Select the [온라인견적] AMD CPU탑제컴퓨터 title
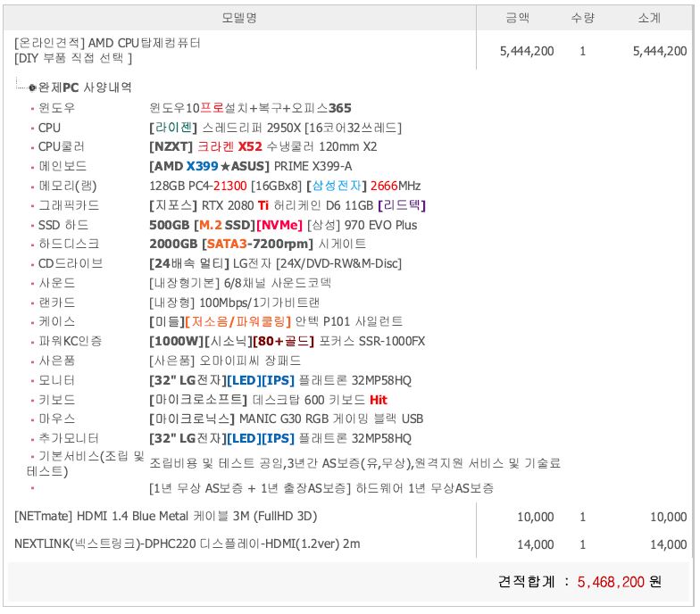The image size is (700, 614). (x=107, y=43)
